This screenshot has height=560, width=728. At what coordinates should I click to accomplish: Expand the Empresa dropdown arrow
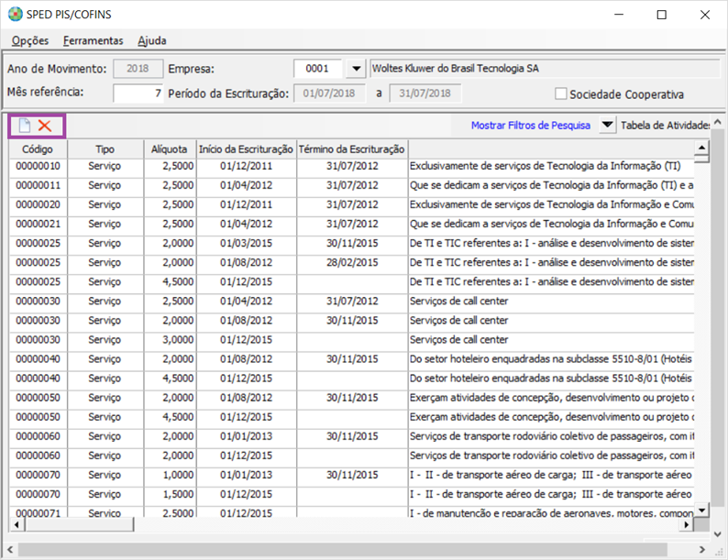[x=356, y=69]
